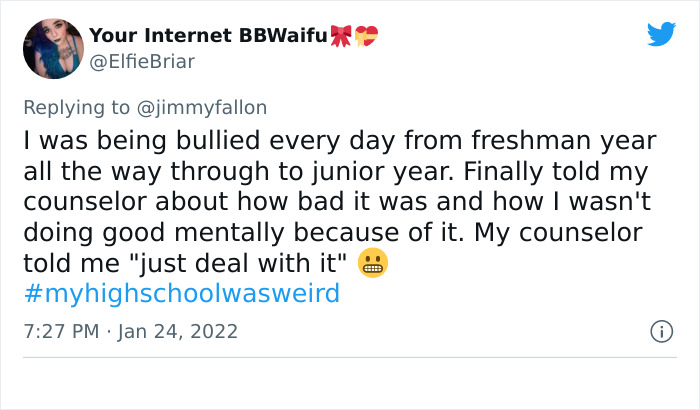Visit the @jimmyfallon mention link
Screen dimensions: 700x410
click(211, 107)
